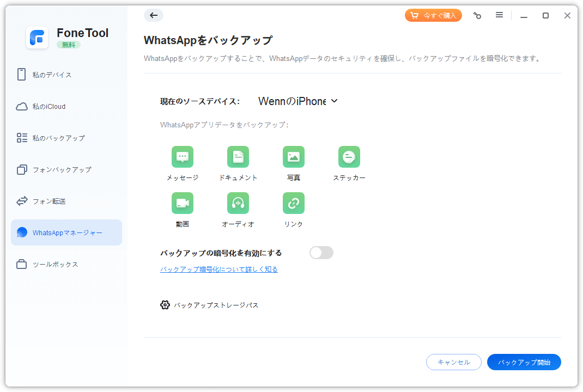Image resolution: width=583 pixels, height=392 pixels.
Task: Select the ステッカー (Stickers) backup icon
Action: point(349,157)
